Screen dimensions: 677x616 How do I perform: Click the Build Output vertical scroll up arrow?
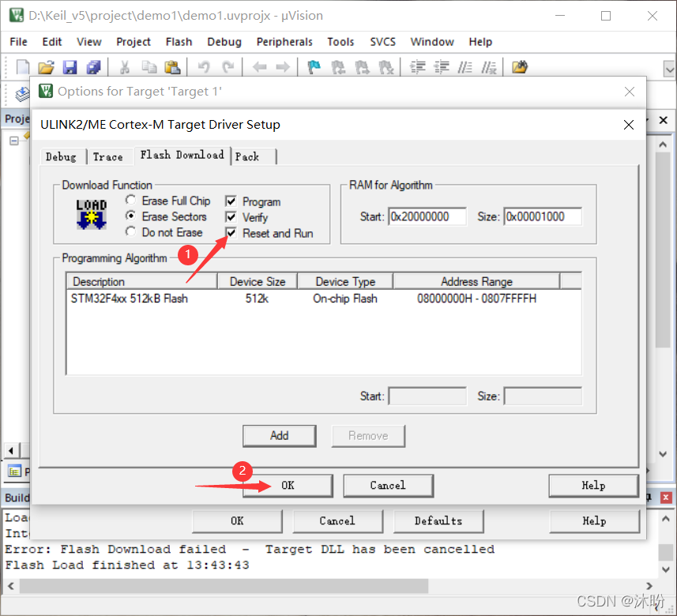(666, 518)
